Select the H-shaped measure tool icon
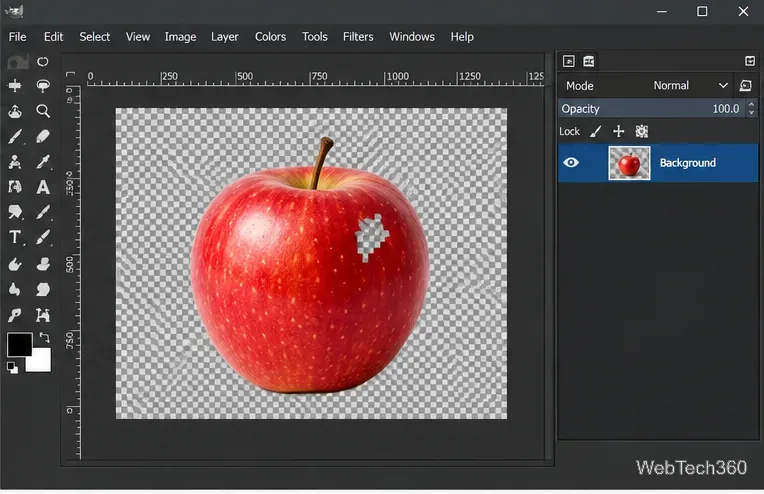The height and width of the screenshot is (494, 764). pos(43,315)
